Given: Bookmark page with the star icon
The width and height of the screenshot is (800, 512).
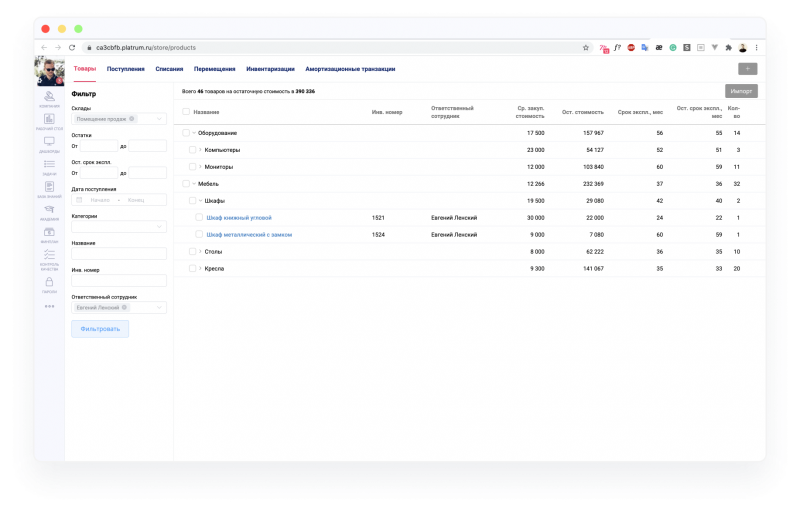Looking at the screenshot, I should pos(586,47).
